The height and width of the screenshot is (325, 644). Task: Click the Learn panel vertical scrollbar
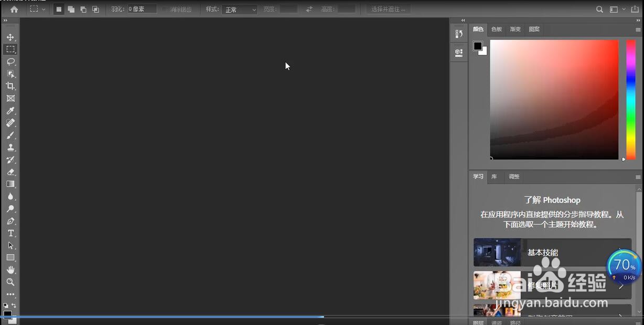639,249
